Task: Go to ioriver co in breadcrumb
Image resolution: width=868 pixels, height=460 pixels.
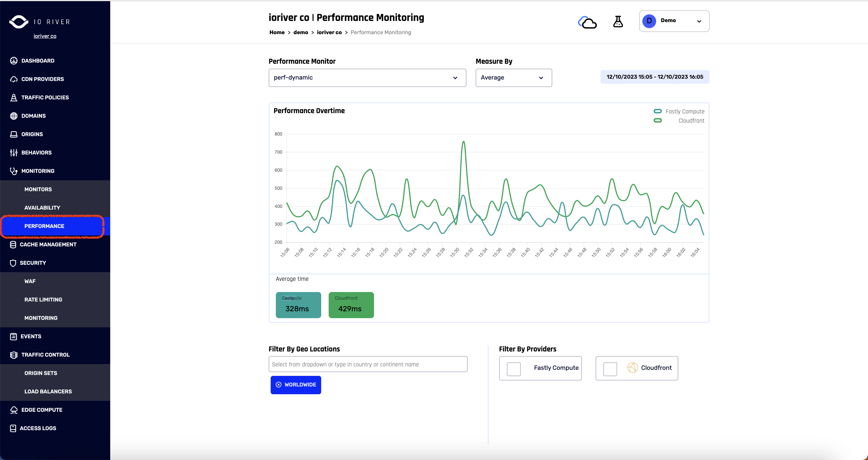Action: pyautogui.click(x=329, y=32)
